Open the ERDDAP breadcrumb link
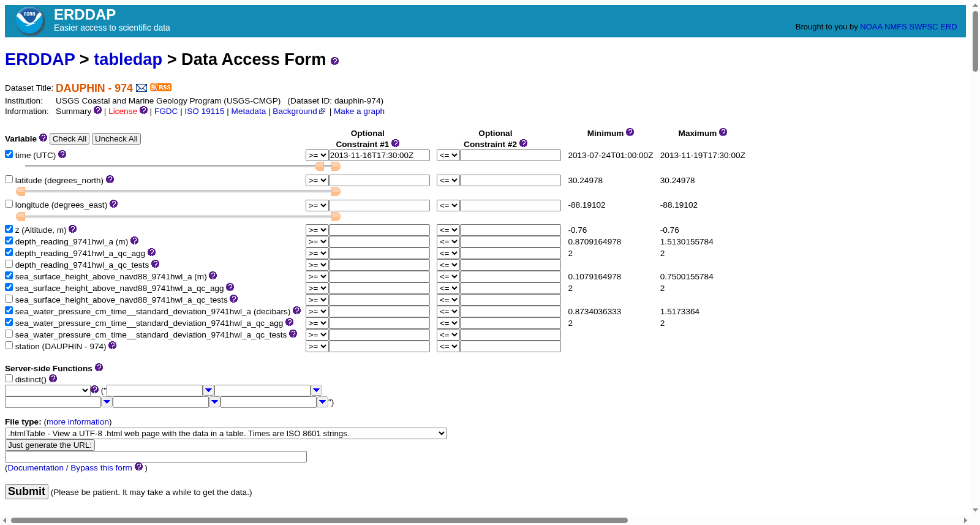This screenshot has height=525, width=980. coord(40,59)
